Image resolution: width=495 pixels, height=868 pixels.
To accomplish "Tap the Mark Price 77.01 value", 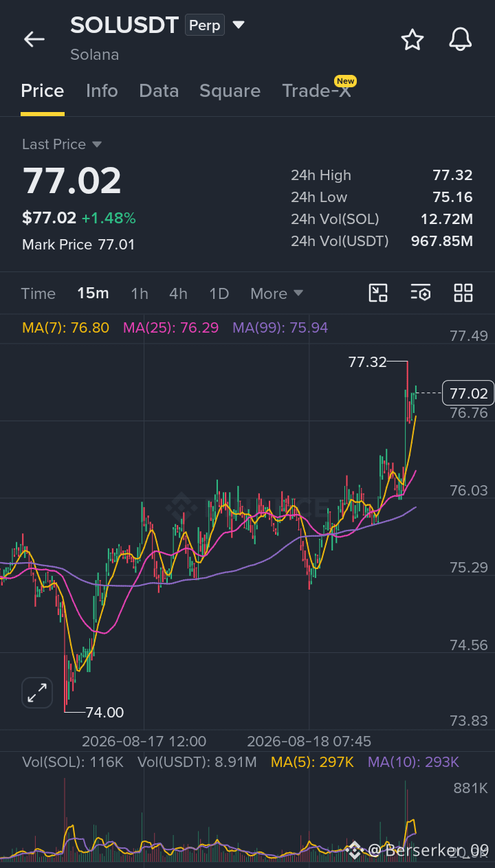I will [x=116, y=245].
